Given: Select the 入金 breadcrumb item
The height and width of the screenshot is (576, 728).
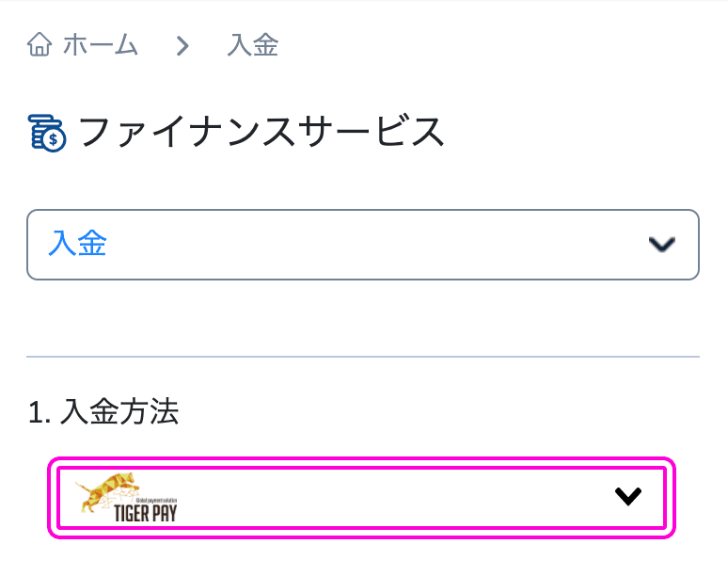Looking at the screenshot, I should click(x=253, y=45).
